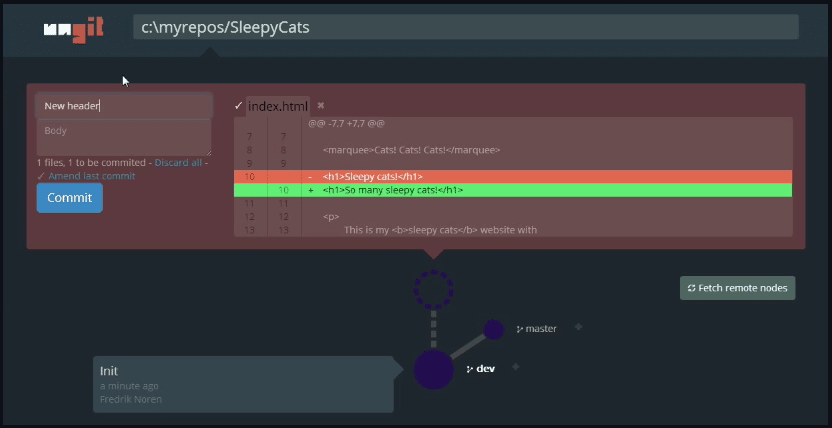The image size is (832, 428).
Task: Click the small master commit node
Action: click(493, 330)
